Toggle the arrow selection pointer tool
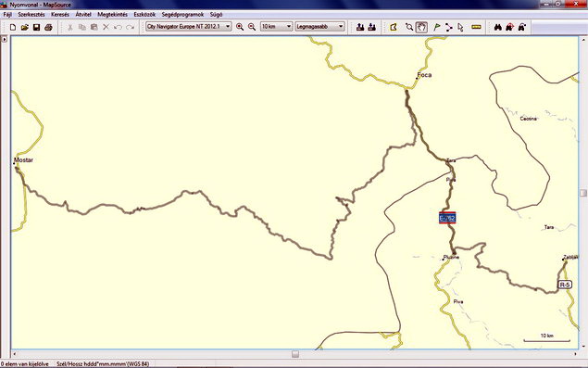The height and width of the screenshot is (368, 588). [461, 27]
